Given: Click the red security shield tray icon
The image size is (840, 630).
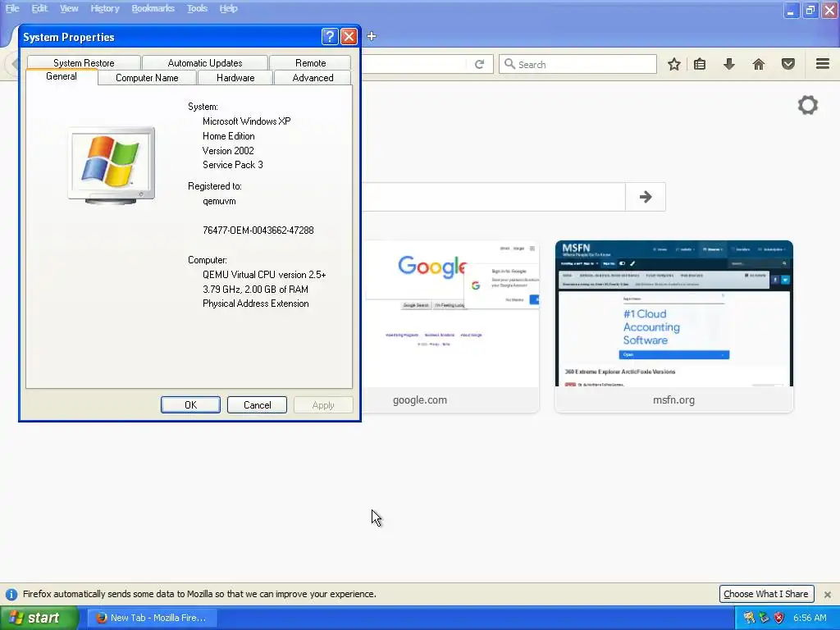Looking at the screenshot, I should [x=779, y=618].
